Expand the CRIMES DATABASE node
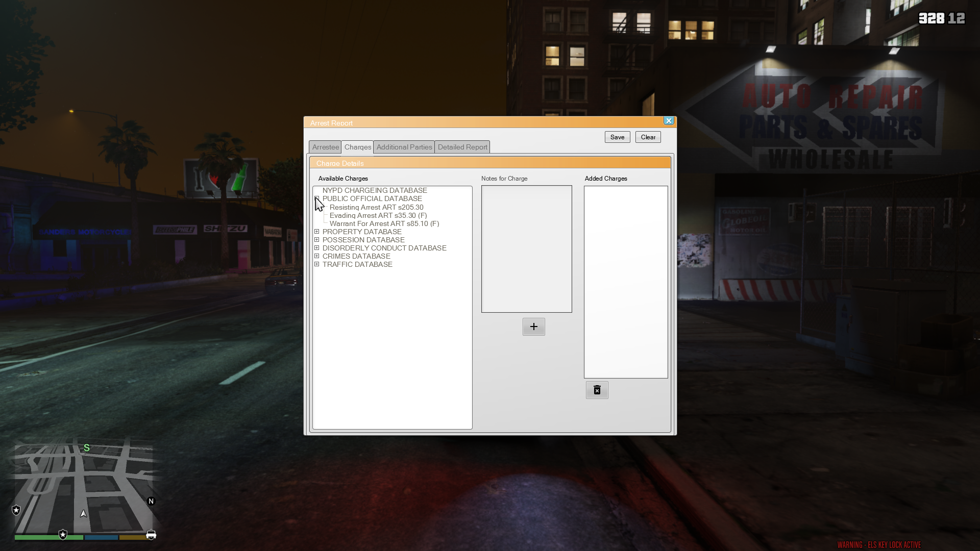Screen dimensions: 980x551 click(x=317, y=256)
